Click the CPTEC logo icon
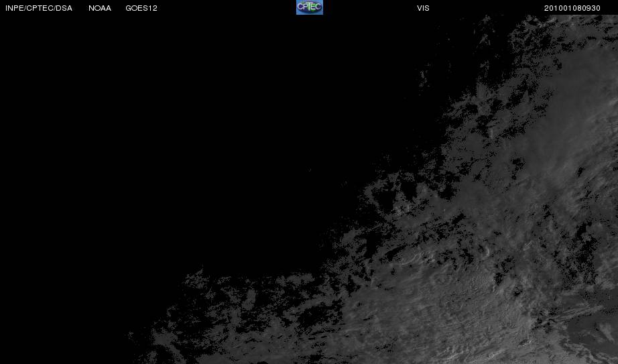The height and width of the screenshot is (364, 618). click(x=310, y=7)
